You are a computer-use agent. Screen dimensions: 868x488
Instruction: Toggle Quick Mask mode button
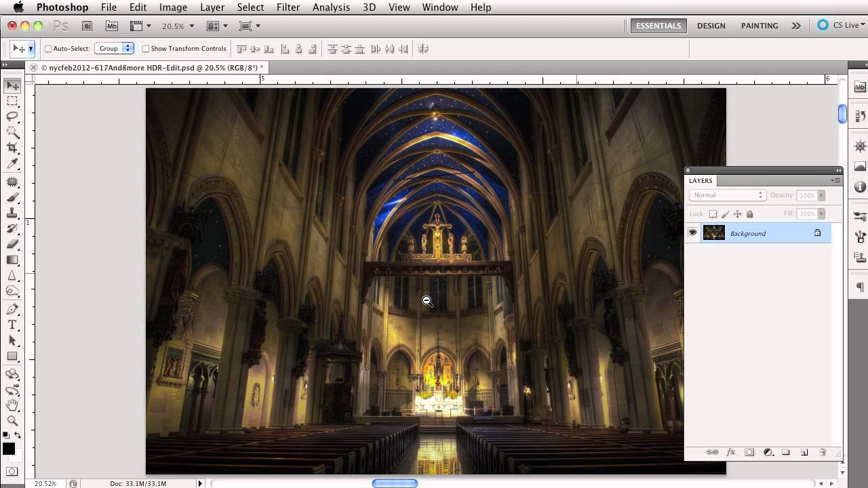click(x=12, y=471)
